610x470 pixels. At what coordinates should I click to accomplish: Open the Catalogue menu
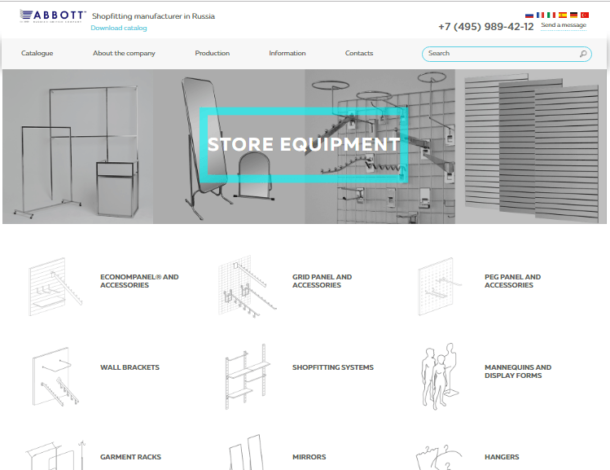(37, 53)
